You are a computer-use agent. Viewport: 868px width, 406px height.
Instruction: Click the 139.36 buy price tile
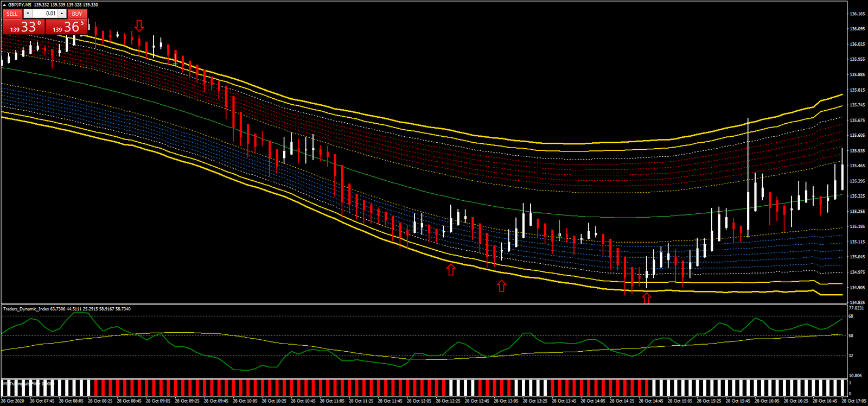(66, 27)
